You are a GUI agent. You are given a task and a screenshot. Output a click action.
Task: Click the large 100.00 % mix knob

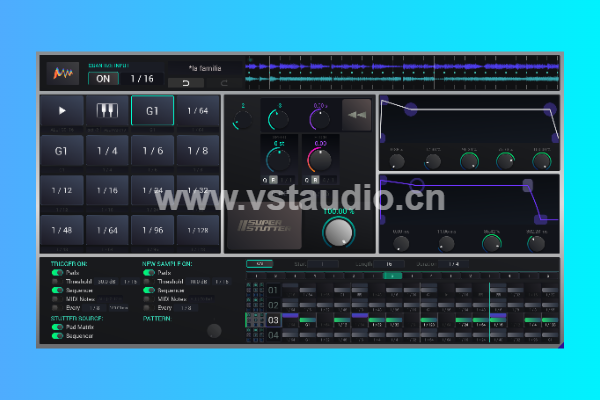[339, 232]
